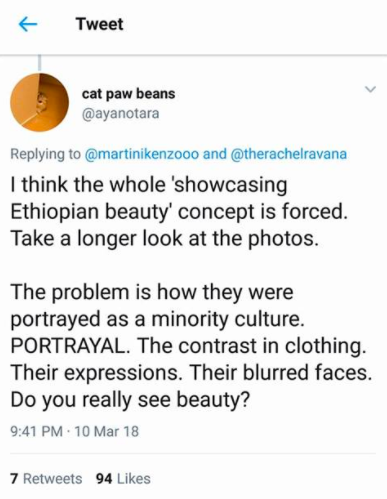Click the reply thread connector line
Screen dimensions: 387x499
tap(39, 63)
